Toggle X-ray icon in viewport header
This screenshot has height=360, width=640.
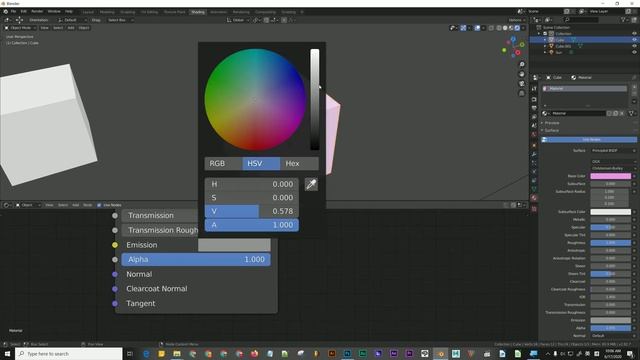491,28
